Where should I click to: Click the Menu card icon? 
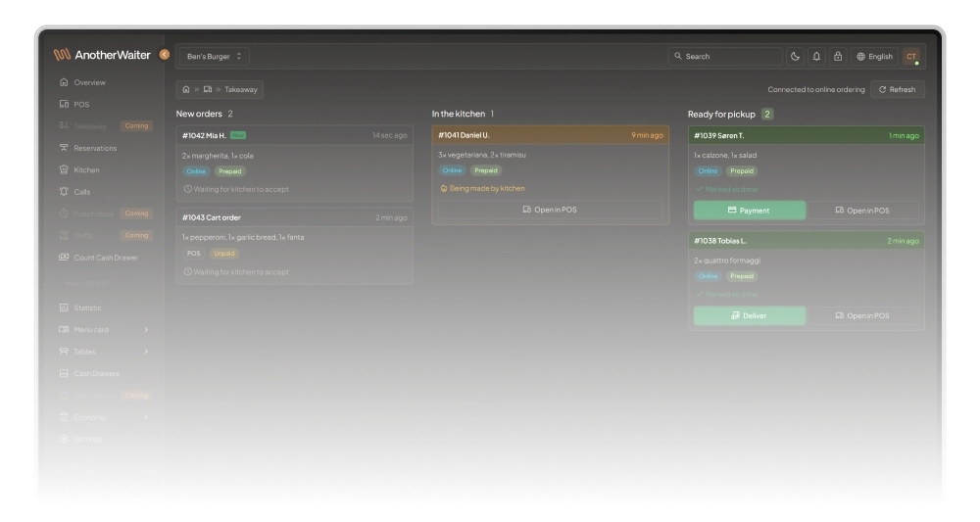pos(64,329)
